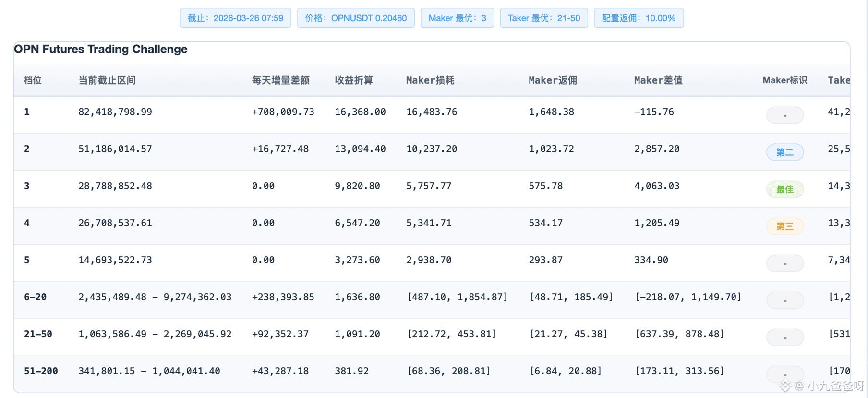Click the 第二 Maker tag

(785, 152)
